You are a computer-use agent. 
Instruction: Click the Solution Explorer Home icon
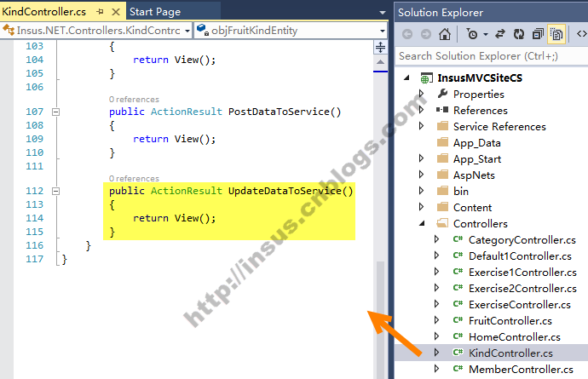[x=444, y=34]
